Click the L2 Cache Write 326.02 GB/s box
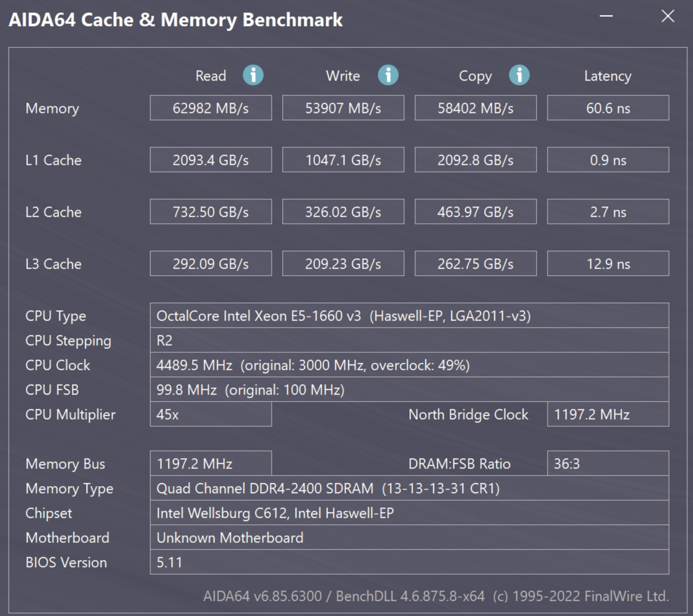 (343, 211)
